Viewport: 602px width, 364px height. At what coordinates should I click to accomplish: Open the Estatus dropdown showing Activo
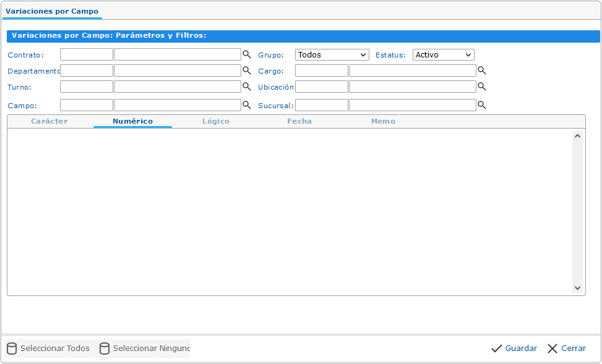(x=443, y=55)
